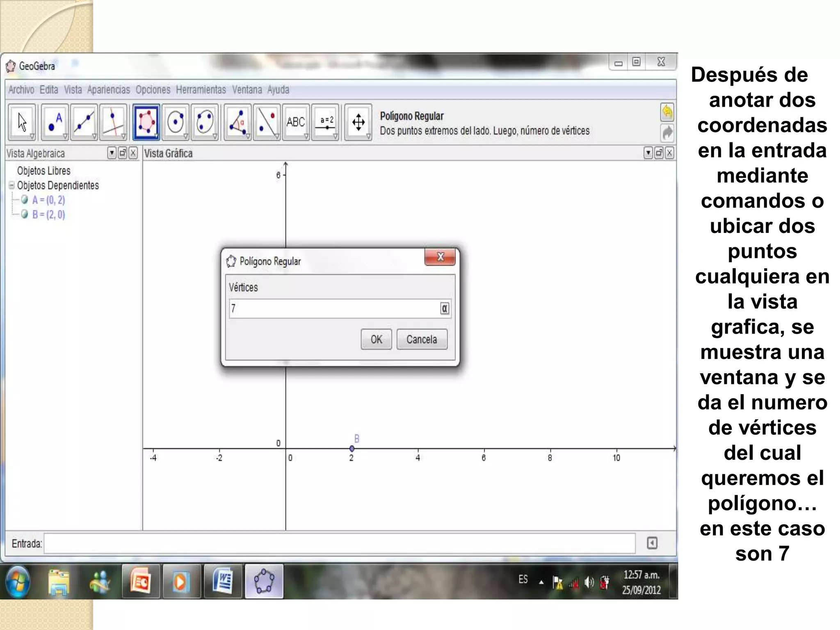The image size is (840, 630).
Task: Select the New Point tool
Action: point(55,122)
